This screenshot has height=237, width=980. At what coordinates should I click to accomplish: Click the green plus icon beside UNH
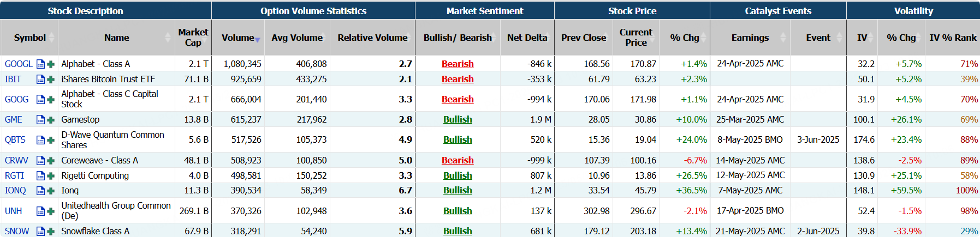pos(51,211)
